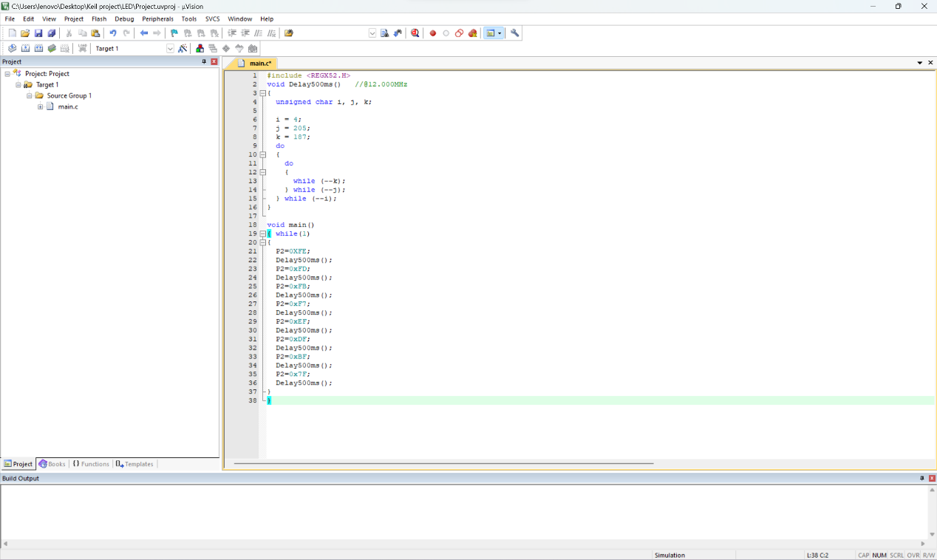Open the Peripherals menu
The width and height of the screenshot is (937, 560).
[157, 18]
